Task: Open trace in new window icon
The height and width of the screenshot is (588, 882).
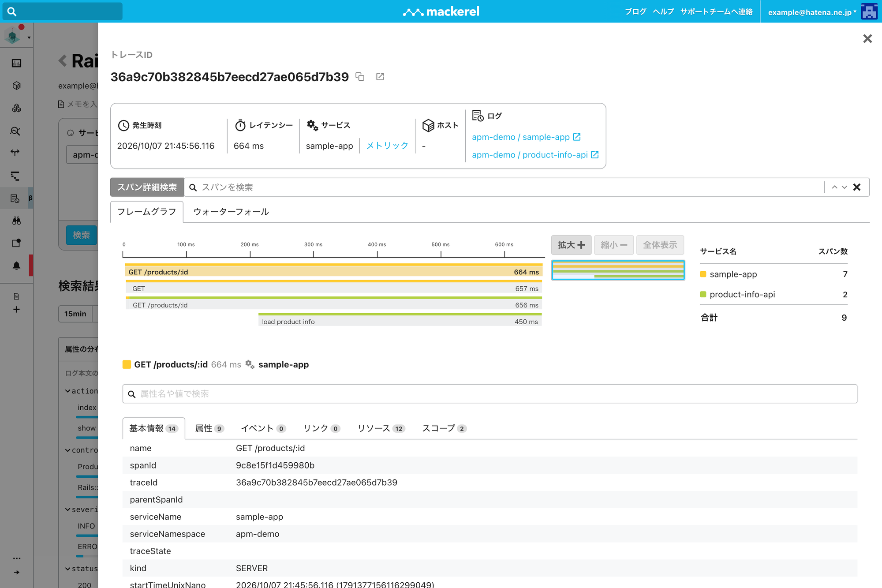Action: [380, 77]
